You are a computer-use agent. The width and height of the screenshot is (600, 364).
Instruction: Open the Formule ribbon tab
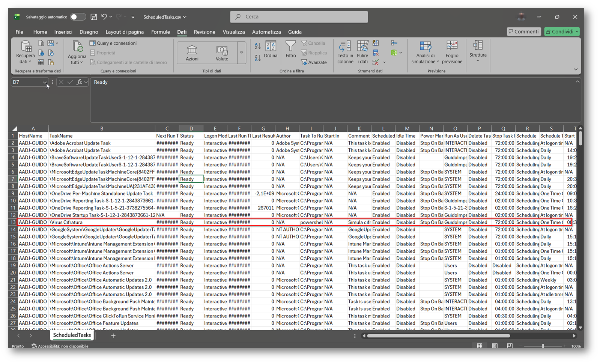tap(160, 32)
